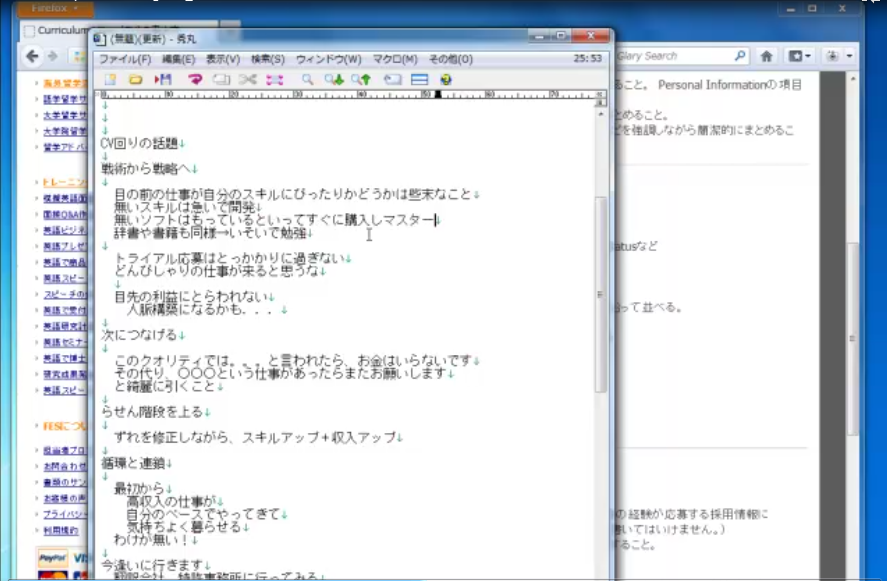Click the text line 戦術から戦略へ
Image resolution: width=887 pixels, height=581 pixels.
click(145, 168)
